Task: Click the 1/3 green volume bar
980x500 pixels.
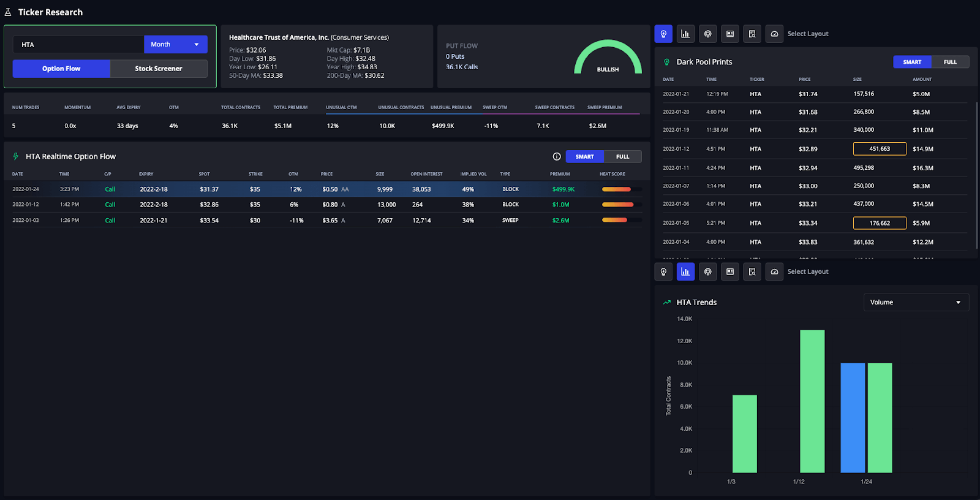Action: [745, 434]
